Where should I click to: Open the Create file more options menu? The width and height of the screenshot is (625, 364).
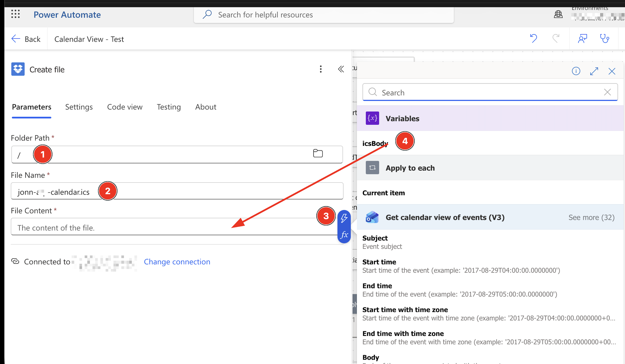click(321, 69)
